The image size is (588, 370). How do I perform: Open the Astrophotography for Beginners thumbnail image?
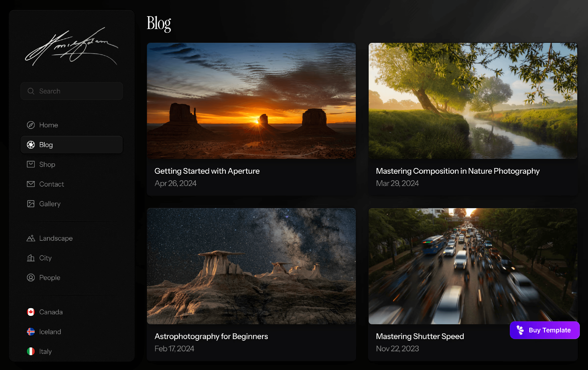251,266
